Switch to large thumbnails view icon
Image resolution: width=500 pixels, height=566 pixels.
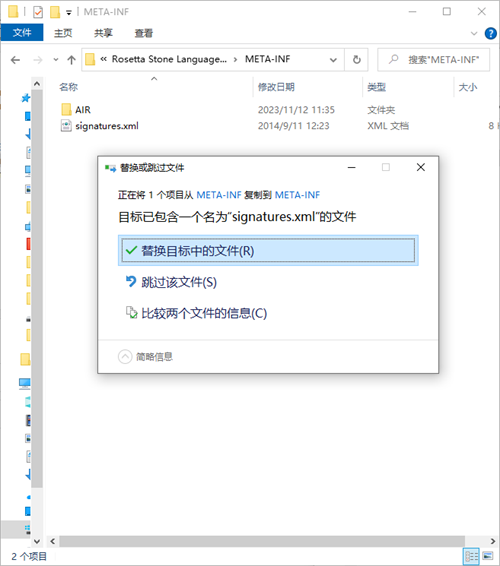[488, 555]
